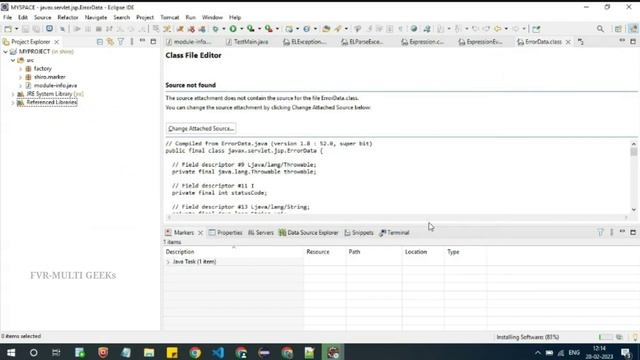Image resolution: width=640 pixels, height=360 pixels.
Task: Switch to the ELException editor tab
Action: click(305, 42)
